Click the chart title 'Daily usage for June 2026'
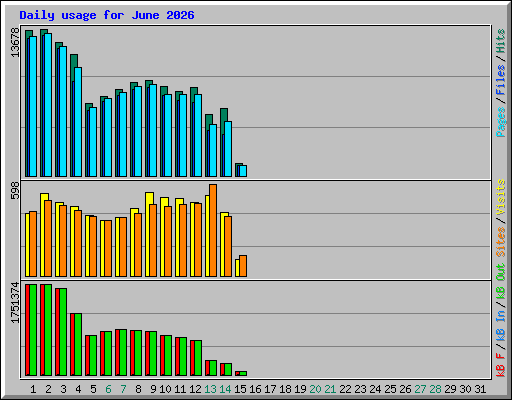This screenshot has height=400, width=512. point(107,15)
